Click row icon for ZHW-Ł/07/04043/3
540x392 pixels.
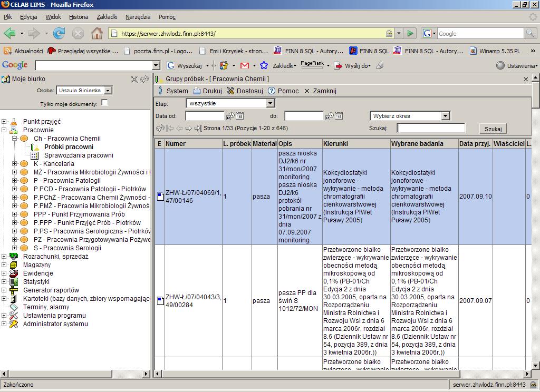(160, 301)
